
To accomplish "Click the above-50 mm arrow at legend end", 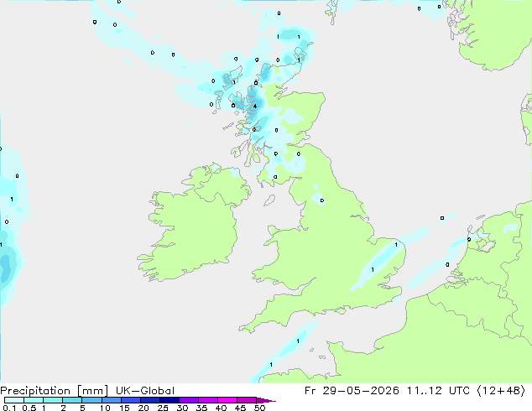I will point(266,401).
